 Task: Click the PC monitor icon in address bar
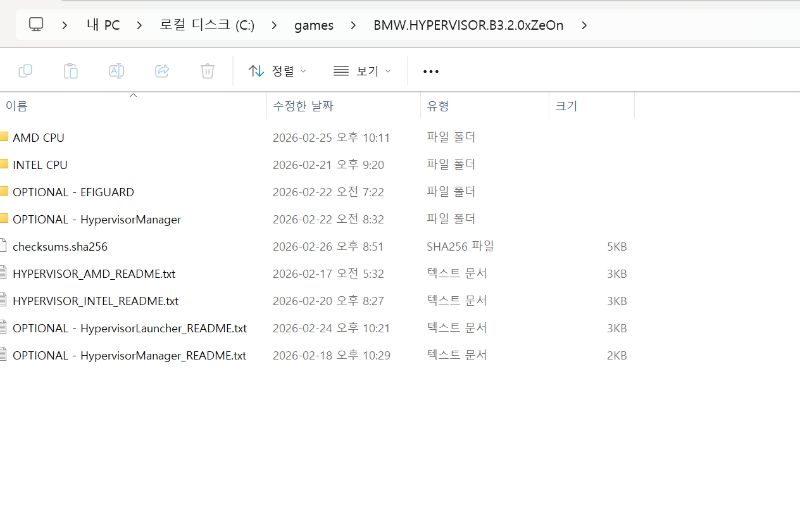(x=36, y=25)
